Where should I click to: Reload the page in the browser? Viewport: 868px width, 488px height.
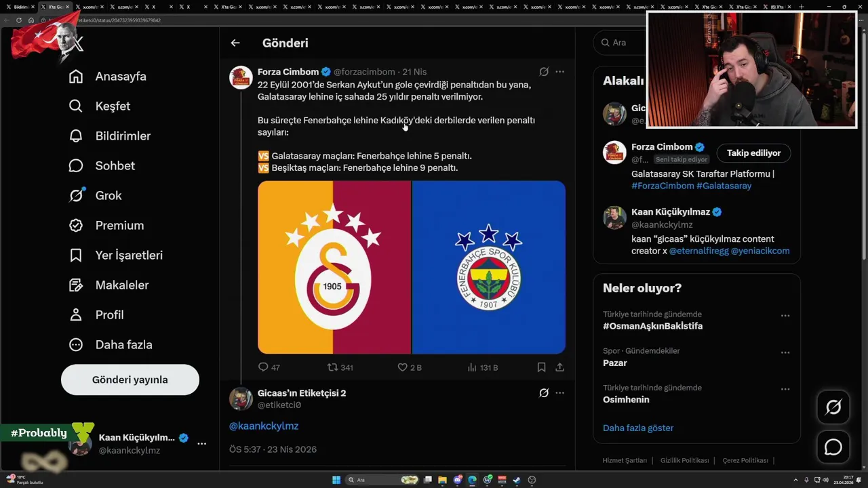(19, 20)
